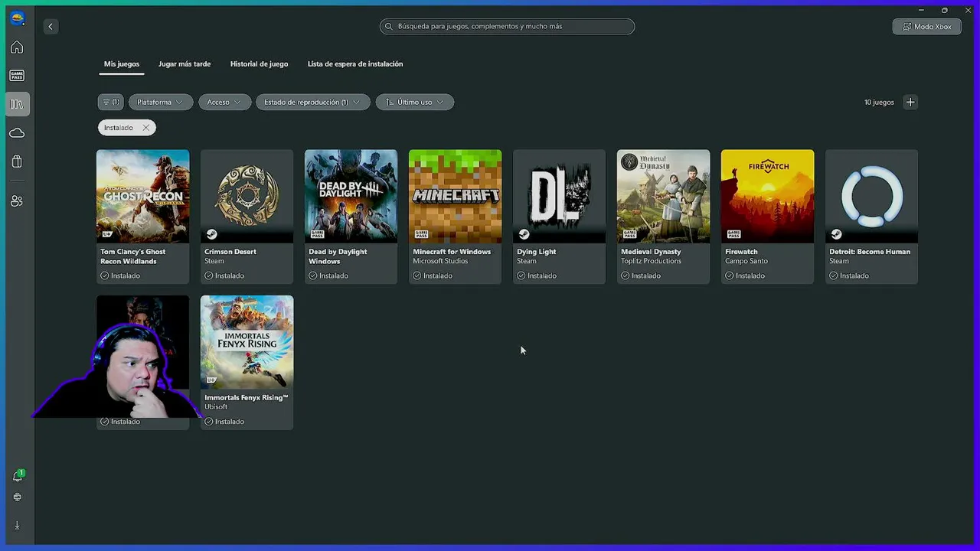980x551 pixels.
Task: Click the small round icon below the notification bell
Action: click(18, 497)
